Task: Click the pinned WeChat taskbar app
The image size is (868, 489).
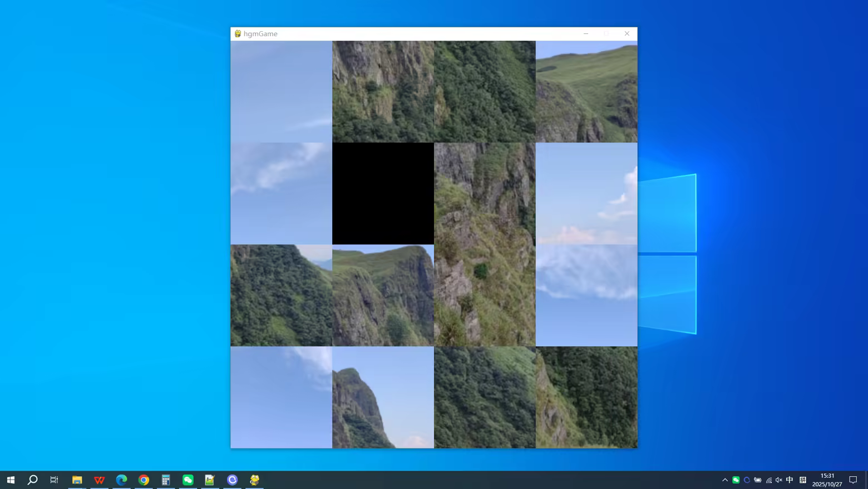Action: (x=188, y=480)
